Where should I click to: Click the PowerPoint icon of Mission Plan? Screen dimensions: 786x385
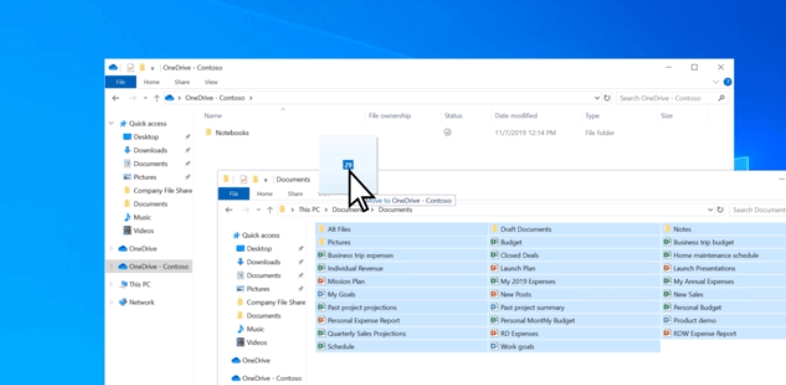(x=321, y=281)
